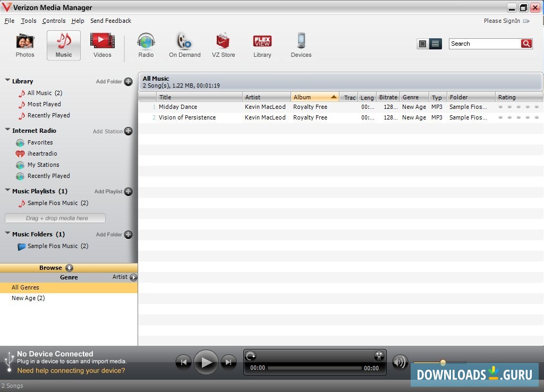The width and height of the screenshot is (544, 392).
Task: Click the Add Playlist plus icon
Action: [129, 192]
